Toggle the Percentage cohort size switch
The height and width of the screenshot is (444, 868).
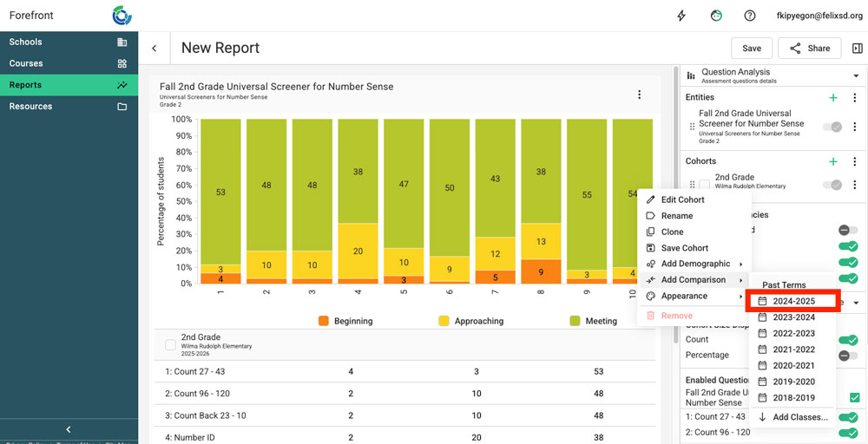click(x=847, y=355)
